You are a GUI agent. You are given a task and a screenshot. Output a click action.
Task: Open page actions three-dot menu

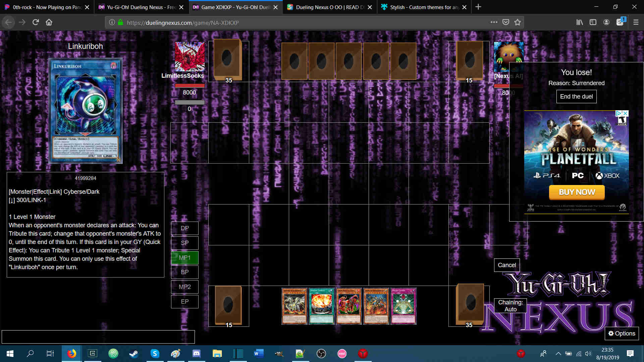pos(494,22)
